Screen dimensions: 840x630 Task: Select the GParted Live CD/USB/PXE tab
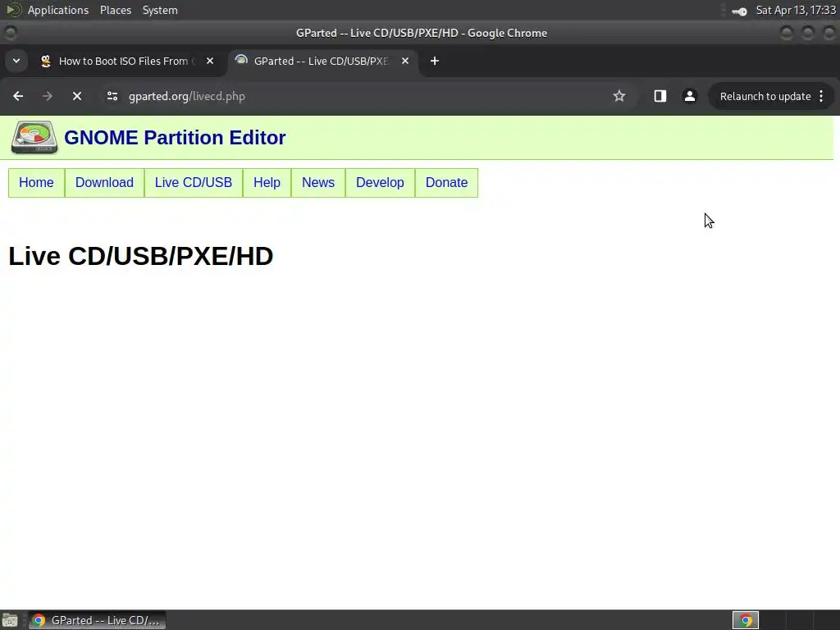coord(322,61)
